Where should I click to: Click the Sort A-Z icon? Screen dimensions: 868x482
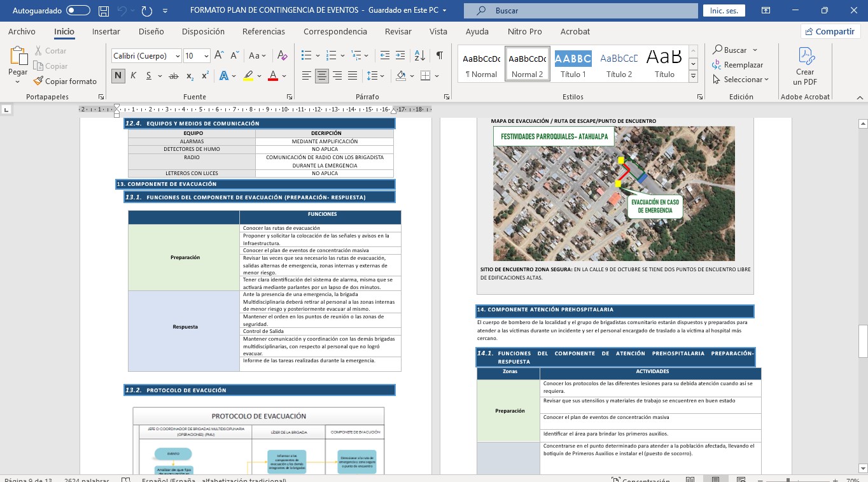click(x=419, y=56)
